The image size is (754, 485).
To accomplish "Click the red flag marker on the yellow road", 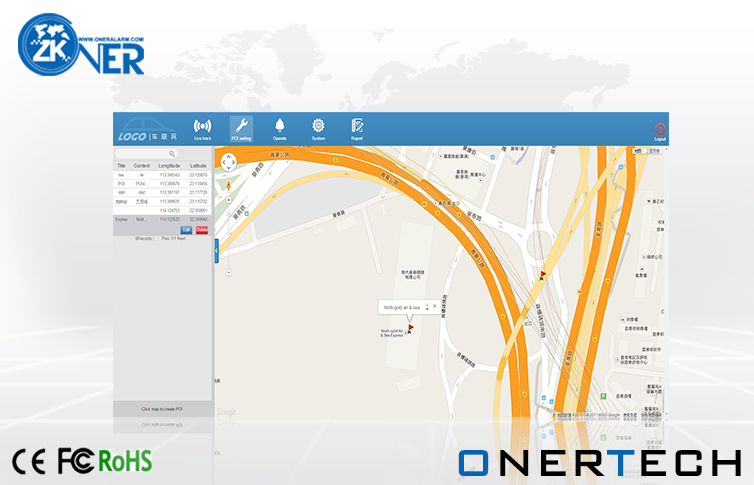I will pyautogui.click(x=542, y=275).
